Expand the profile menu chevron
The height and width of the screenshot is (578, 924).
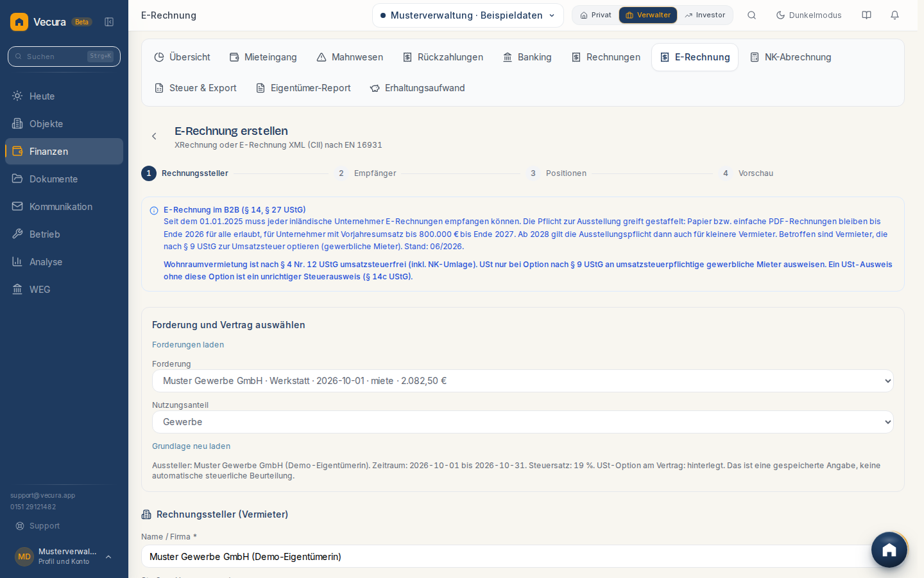[108, 557]
